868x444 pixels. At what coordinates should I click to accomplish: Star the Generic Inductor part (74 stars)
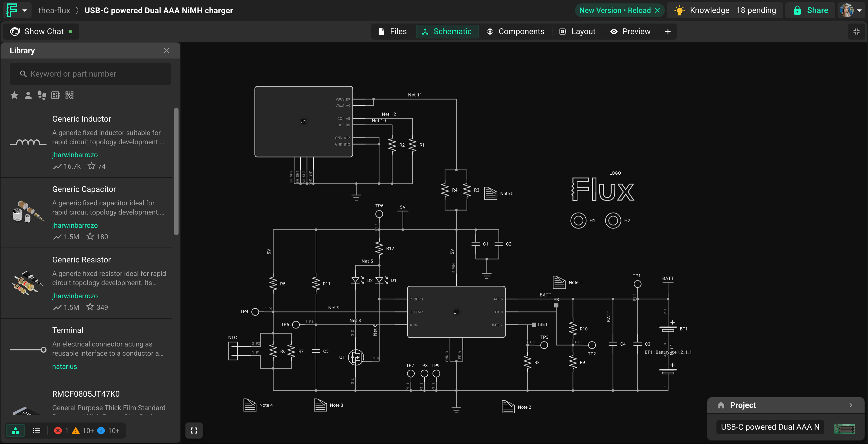(91, 166)
